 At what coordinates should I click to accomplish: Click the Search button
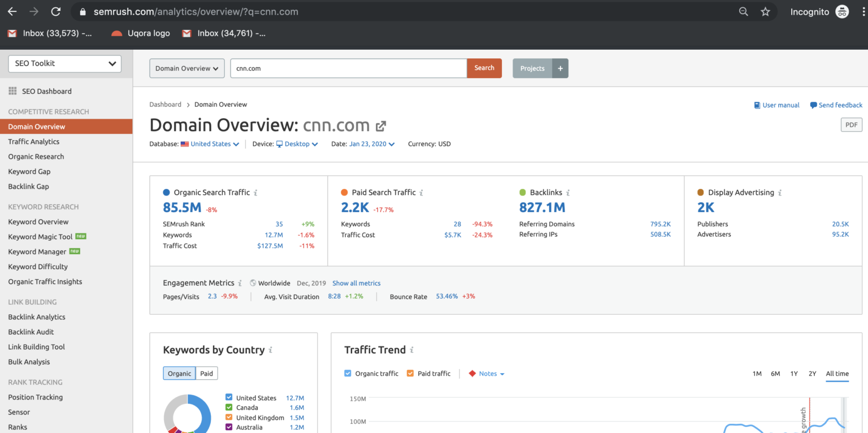click(484, 68)
